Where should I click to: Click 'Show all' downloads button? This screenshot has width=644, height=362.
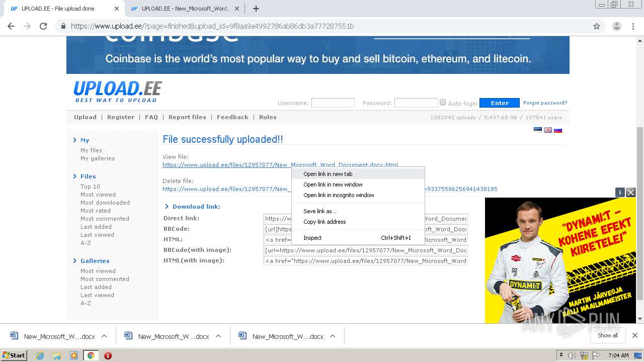(608, 335)
